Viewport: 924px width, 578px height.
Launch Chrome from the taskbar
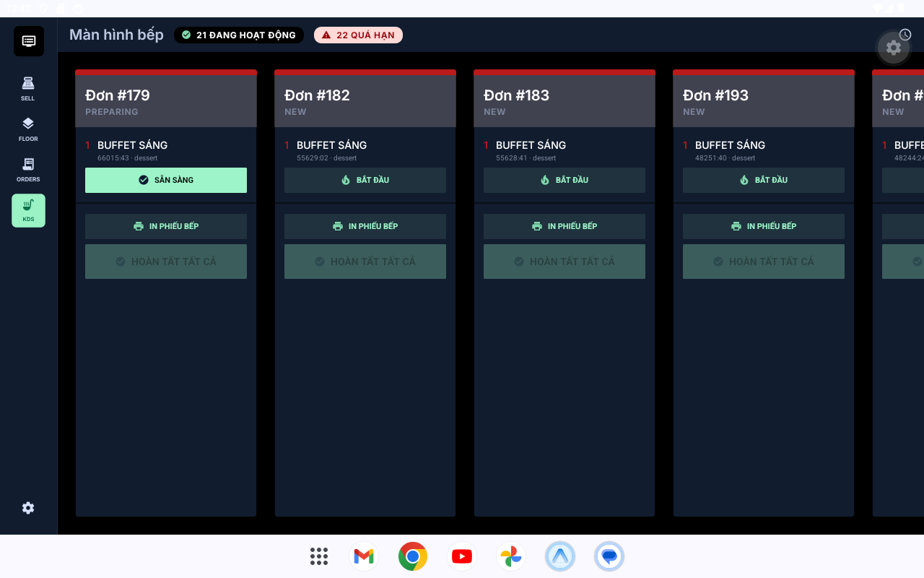pyautogui.click(x=413, y=556)
